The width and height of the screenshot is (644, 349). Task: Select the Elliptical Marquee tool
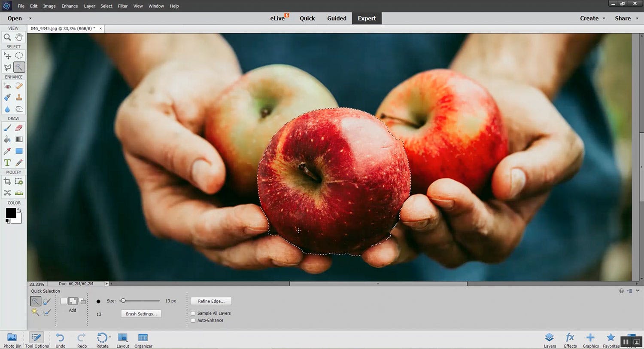[19, 56]
